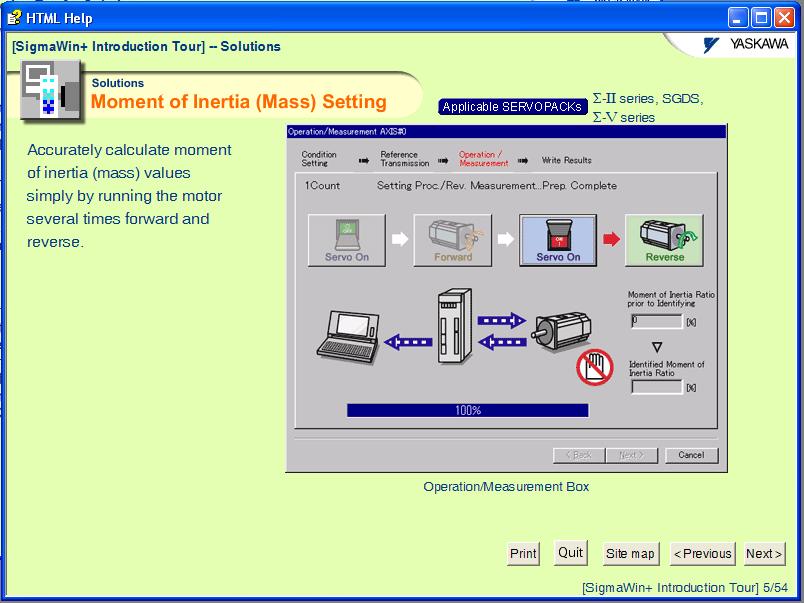Click the Forward motor icon

pyautogui.click(x=452, y=240)
